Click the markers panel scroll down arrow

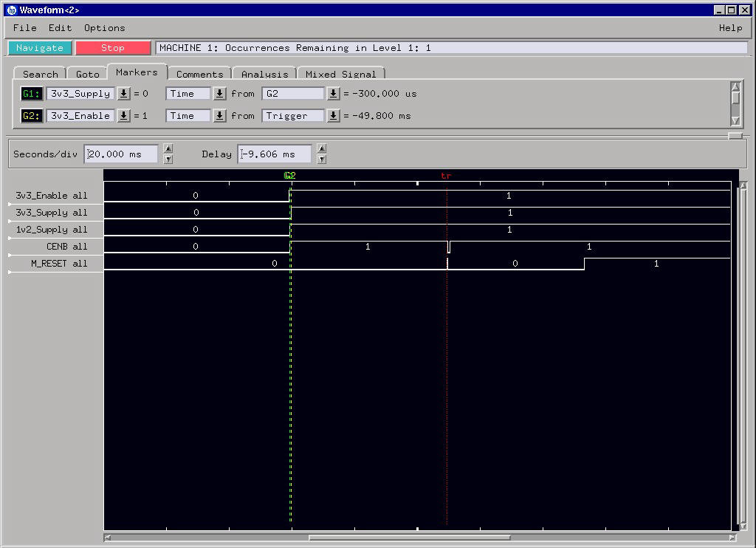(735, 120)
